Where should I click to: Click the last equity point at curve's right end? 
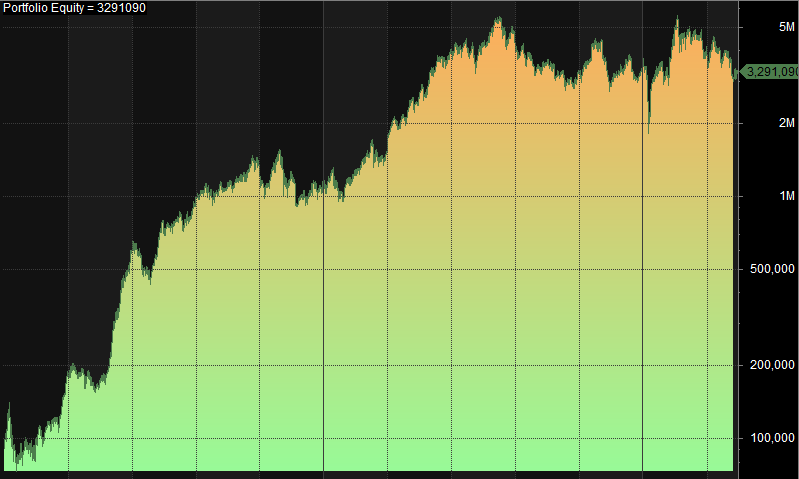click(x=735, y=72)
